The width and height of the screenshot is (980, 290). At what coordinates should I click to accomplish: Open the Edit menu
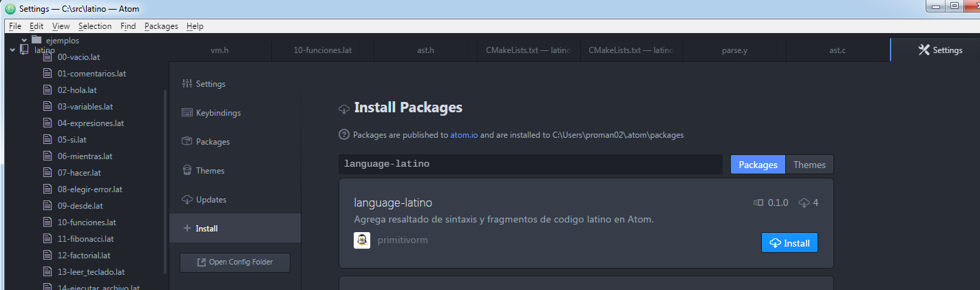[36, 26]
